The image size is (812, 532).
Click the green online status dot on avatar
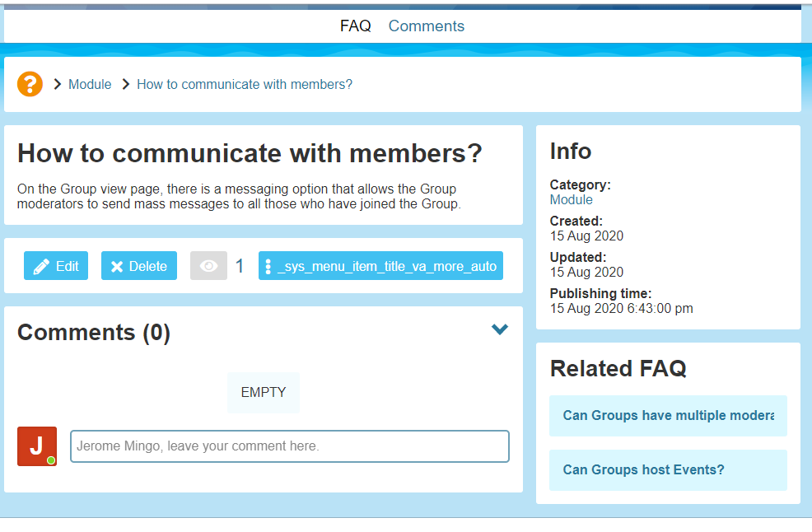coord(51,460)
